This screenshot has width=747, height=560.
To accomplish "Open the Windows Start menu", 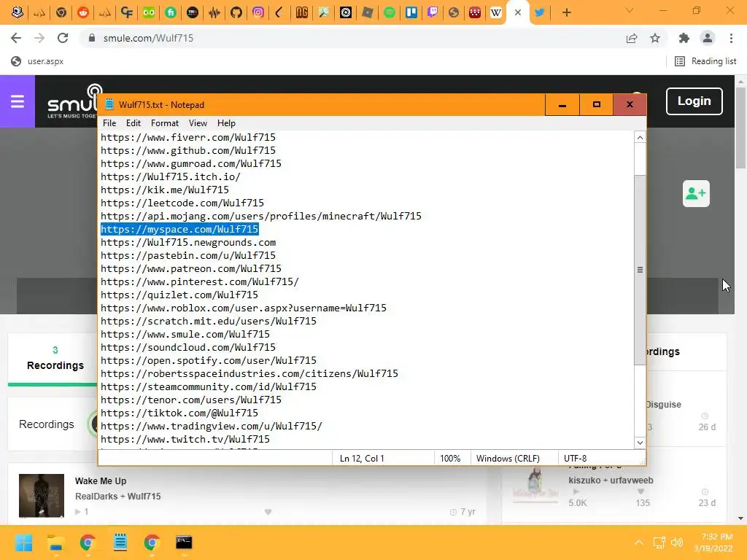I will (x=23, y=542).
